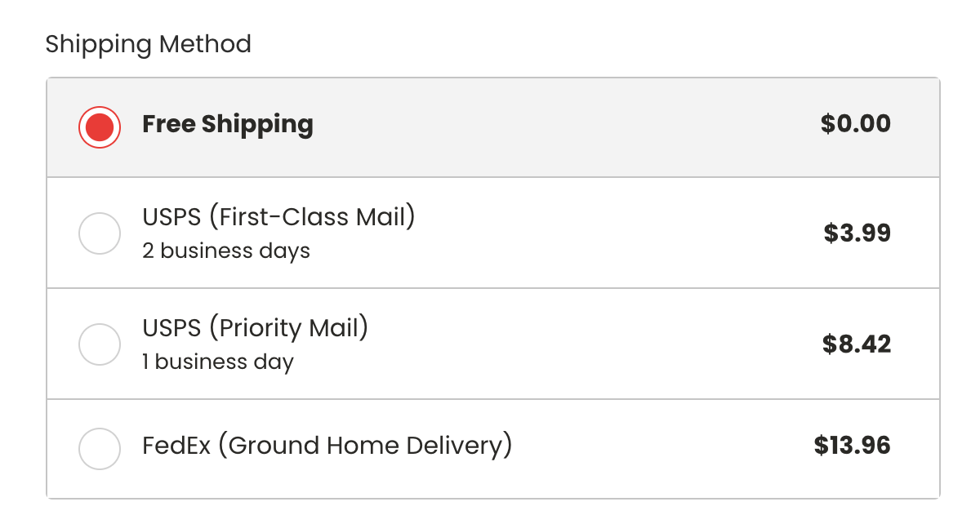Click the "1 business day" delivery estimate
Screen dimensions: 980x524
pos(217,362)
